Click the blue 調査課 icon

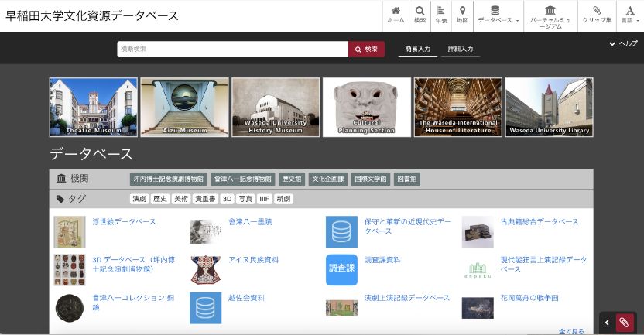[341, 270]
